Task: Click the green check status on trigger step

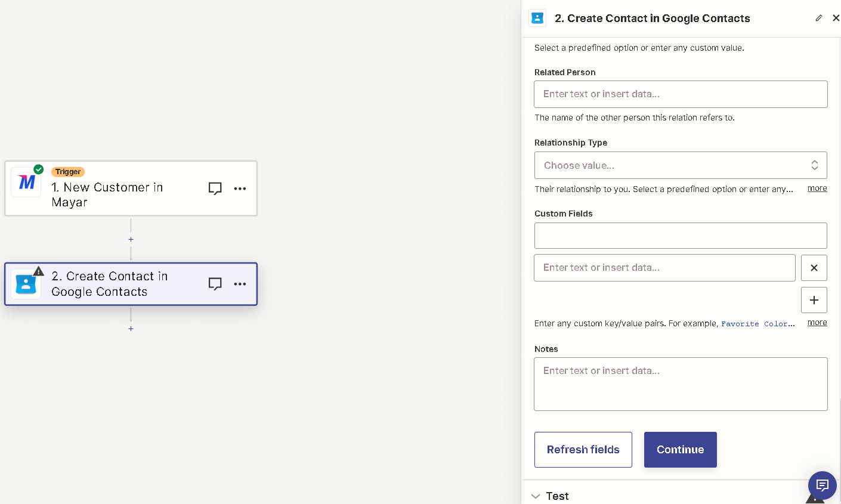Action: pyautogui.click(x=39, y=169)
